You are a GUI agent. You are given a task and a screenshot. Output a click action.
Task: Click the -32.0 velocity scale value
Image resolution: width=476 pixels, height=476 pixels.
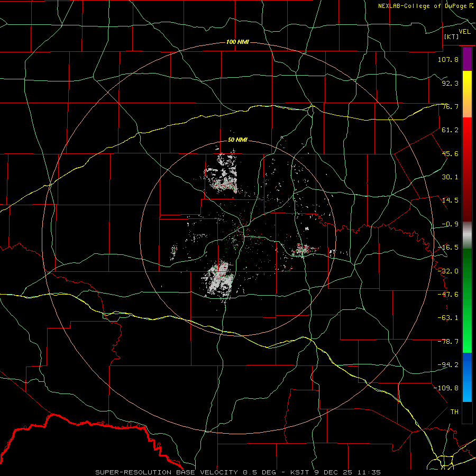[x=448, y=271]
